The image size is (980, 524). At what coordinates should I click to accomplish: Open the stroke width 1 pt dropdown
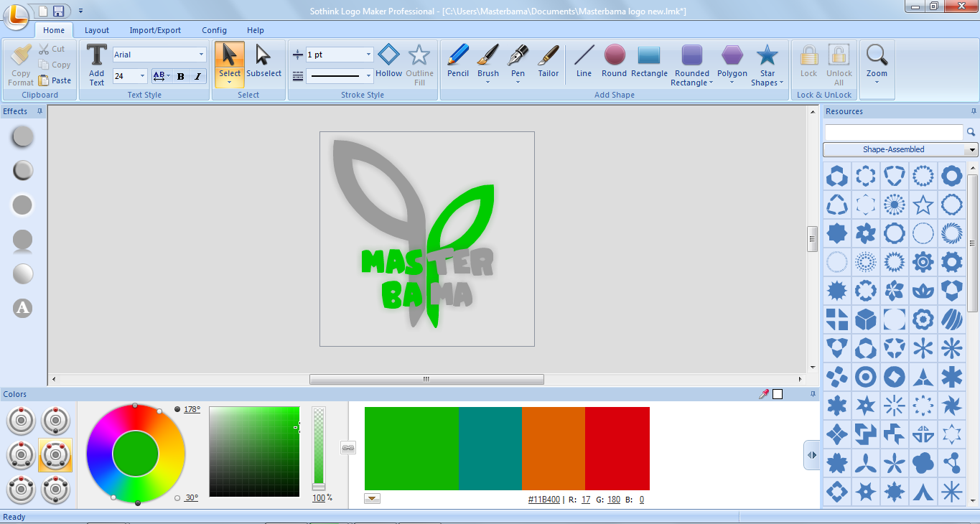coord(370,54)
